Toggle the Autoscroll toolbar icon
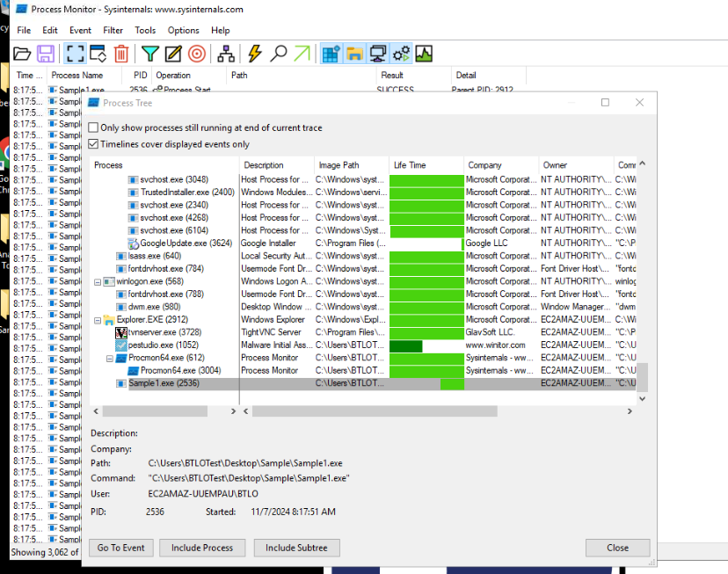Viewport: 728px width, 574px height. (x=98, y=54)
